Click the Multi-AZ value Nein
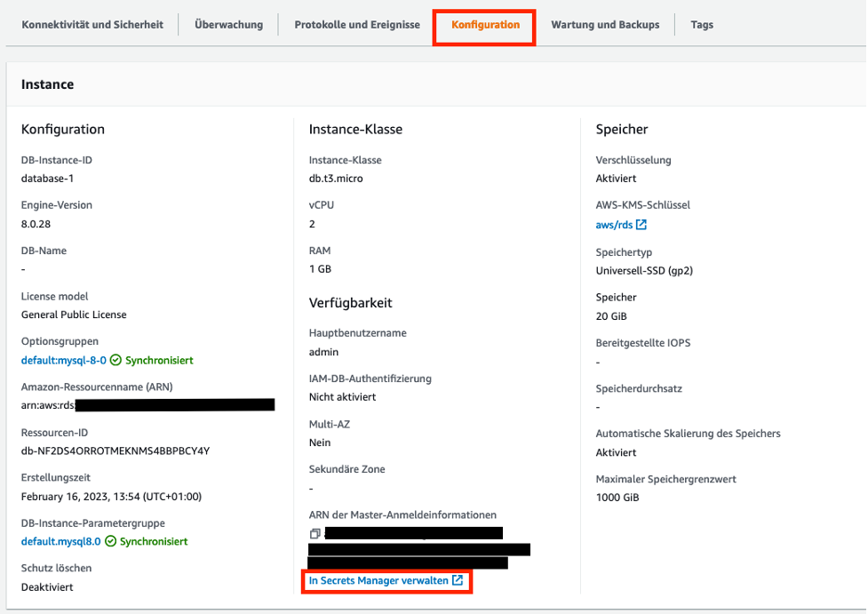The width and height of the screenshot is (868, 614). [x=320, y=443]
